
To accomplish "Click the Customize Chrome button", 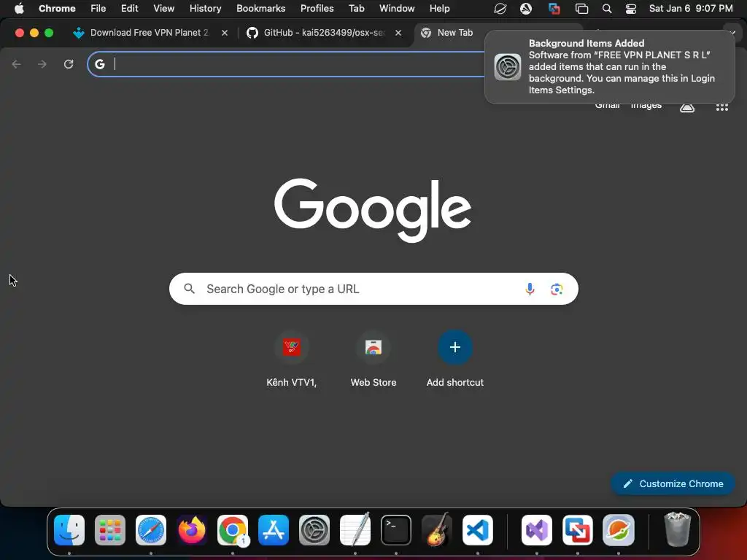I will click(673, 484).
